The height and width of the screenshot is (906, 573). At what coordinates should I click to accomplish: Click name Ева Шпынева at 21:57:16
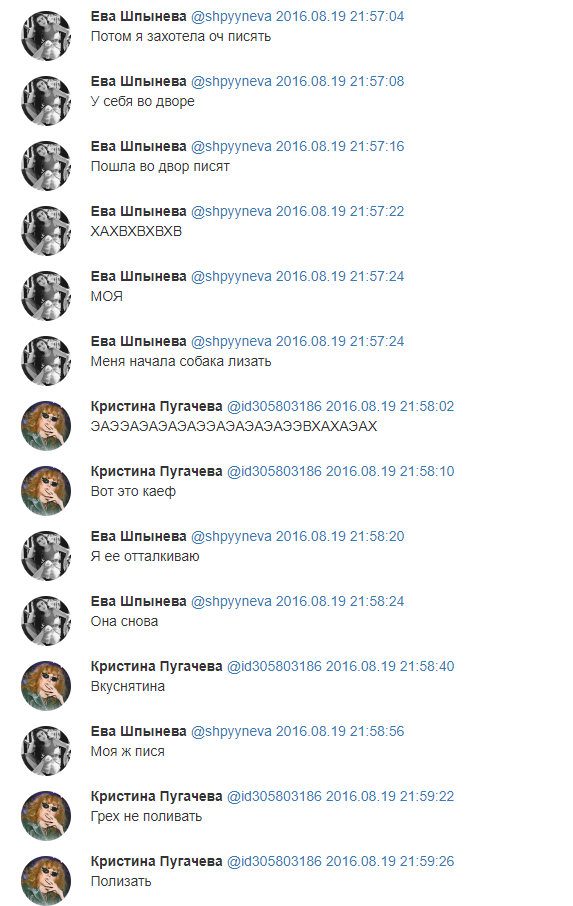[139, 147]
